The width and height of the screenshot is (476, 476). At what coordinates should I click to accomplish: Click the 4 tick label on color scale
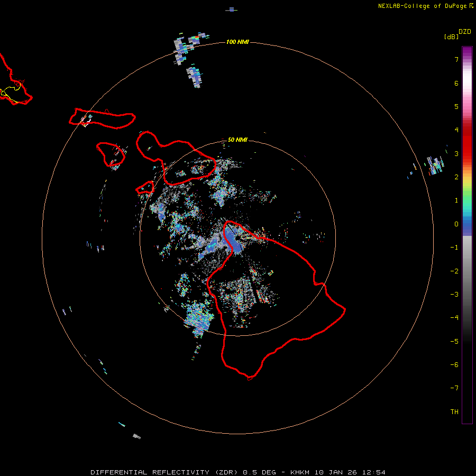(x=456, y=130)
